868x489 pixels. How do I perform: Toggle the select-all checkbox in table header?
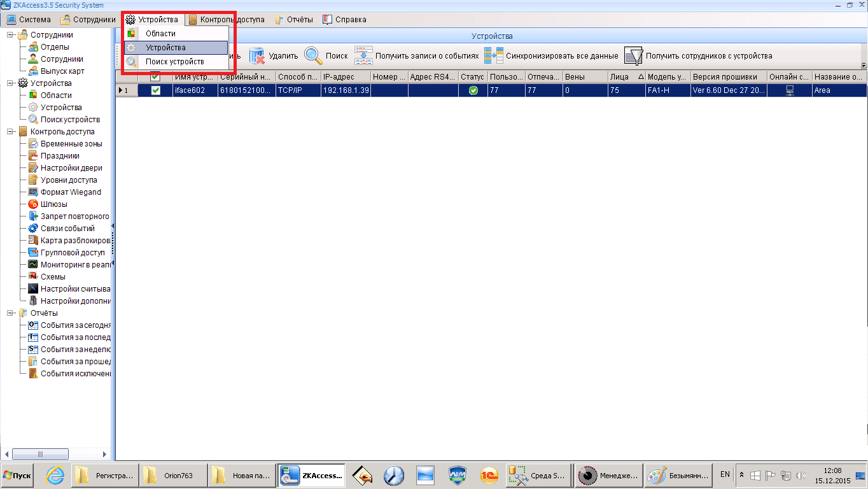coord(155,77)
